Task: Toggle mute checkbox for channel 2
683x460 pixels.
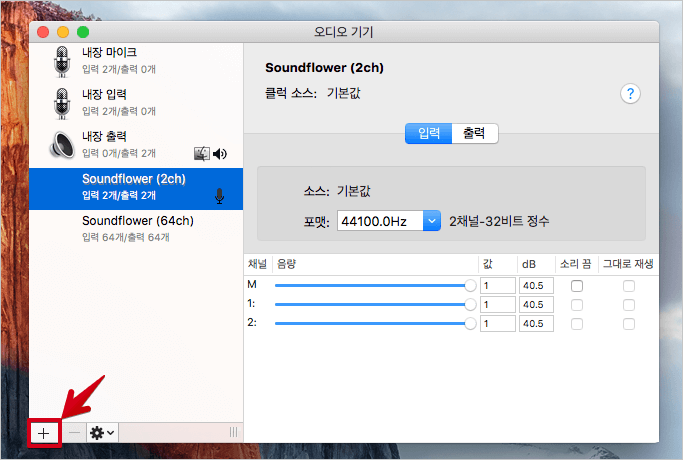Action: 576,323
